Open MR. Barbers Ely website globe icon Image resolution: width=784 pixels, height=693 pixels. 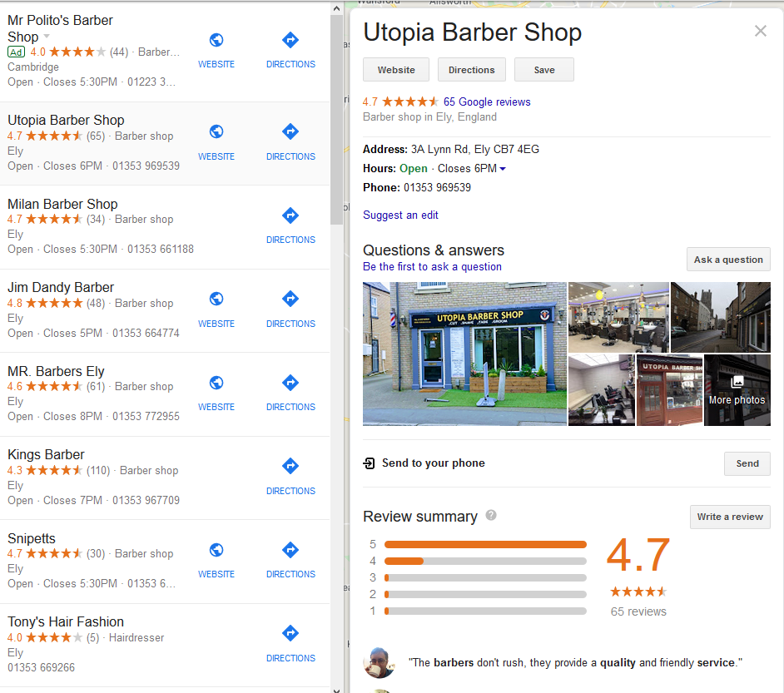coord(216,383)
